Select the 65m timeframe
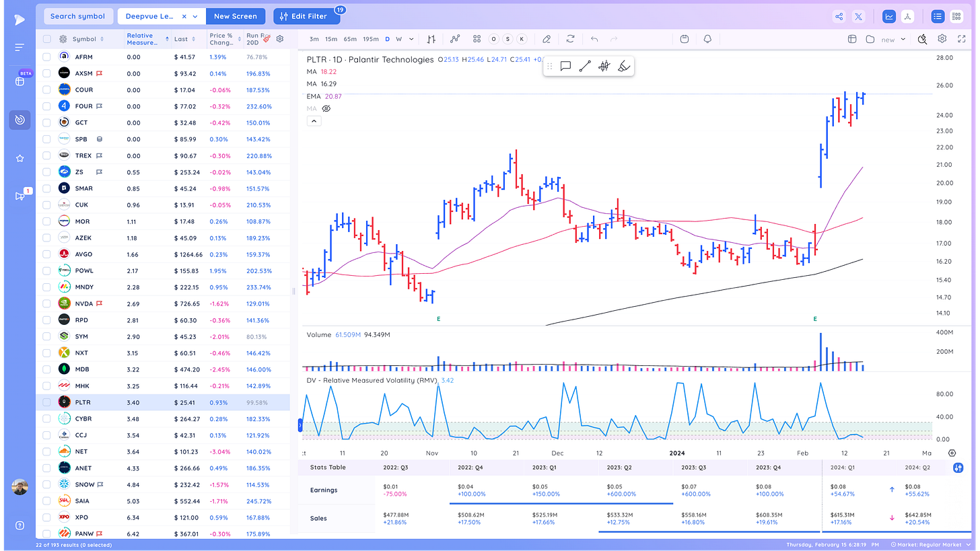This screenshot has width=980, height=551. (x=350, y=39)
